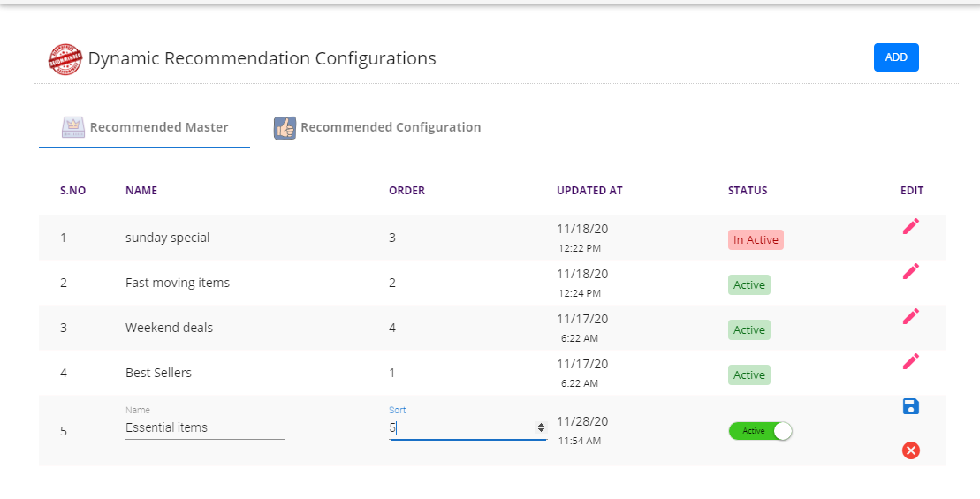Click the UPDATED AT column header
Image resolution: width=980 pixels, height=499 pixels.
(589, 190)
